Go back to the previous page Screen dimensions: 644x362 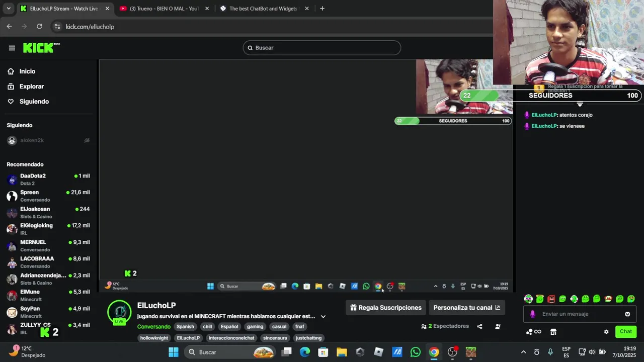pyautogui.click(x=9, y=27)
